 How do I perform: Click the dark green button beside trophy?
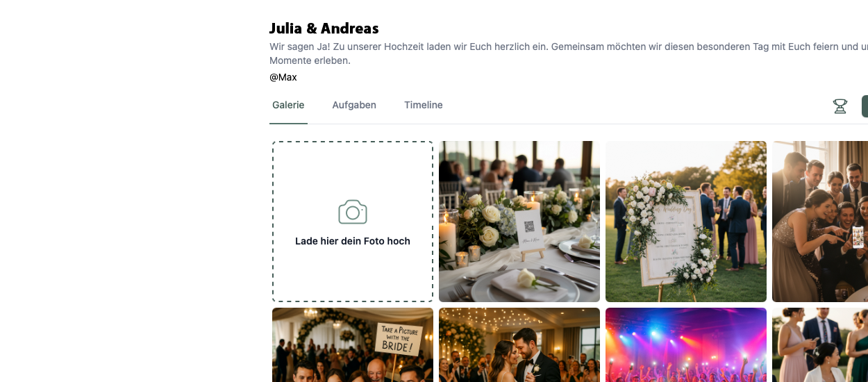click(x=865, y=106)
